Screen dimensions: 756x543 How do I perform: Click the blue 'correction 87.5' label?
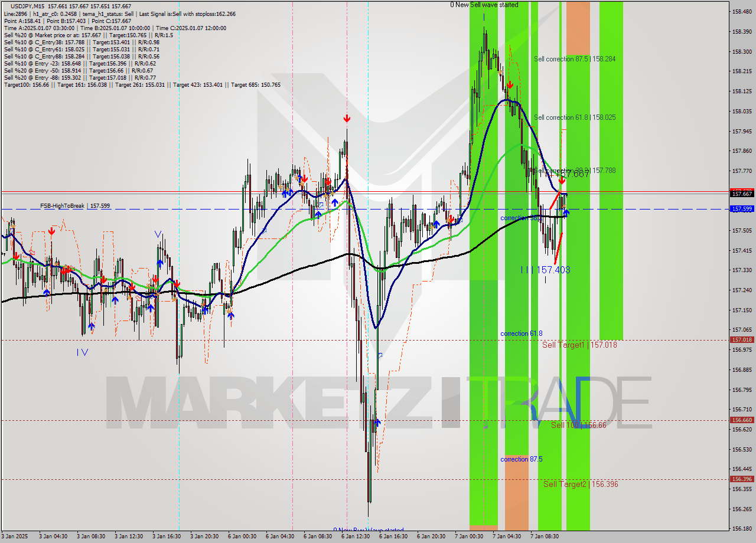[x=522, y=459]
